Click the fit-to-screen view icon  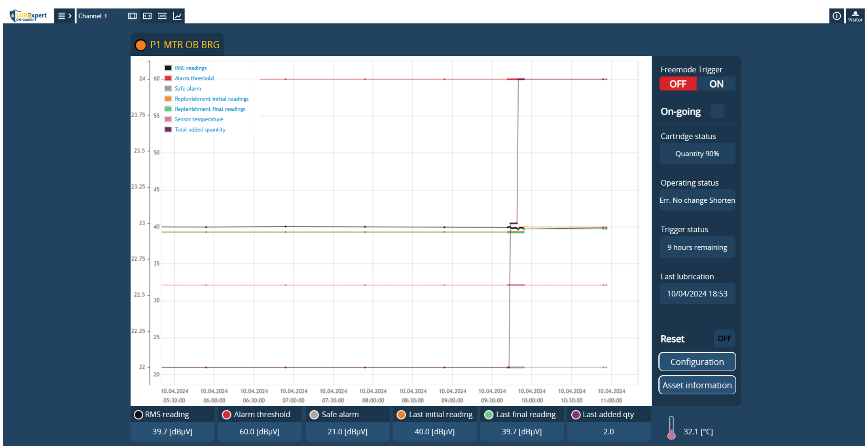click(x=132, y=16)
